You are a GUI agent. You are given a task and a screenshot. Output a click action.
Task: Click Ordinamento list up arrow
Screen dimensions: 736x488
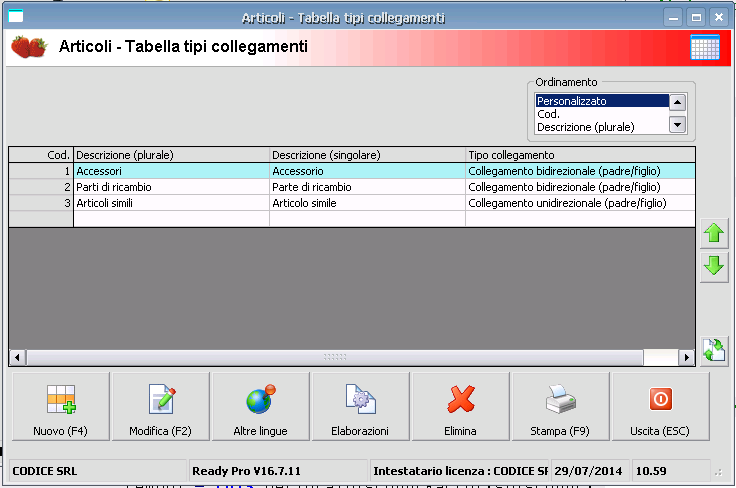[x=677, y=102]
